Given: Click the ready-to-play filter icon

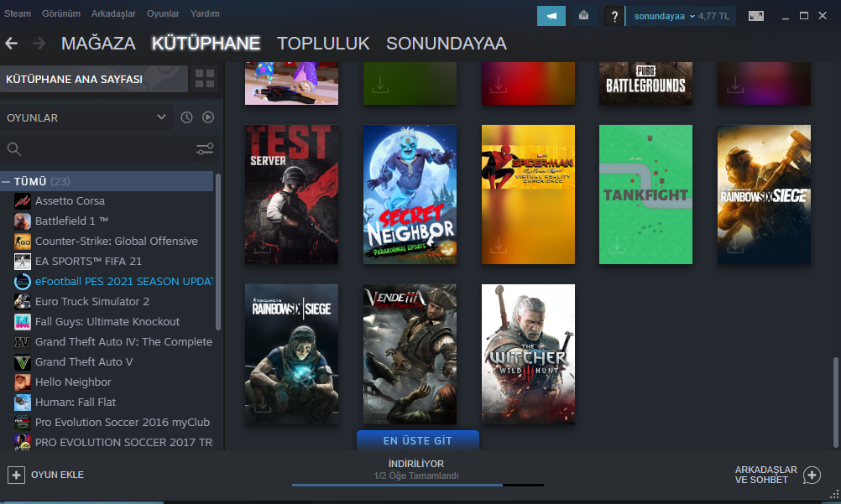Looking at the screenshot, I should pos(208,117).
